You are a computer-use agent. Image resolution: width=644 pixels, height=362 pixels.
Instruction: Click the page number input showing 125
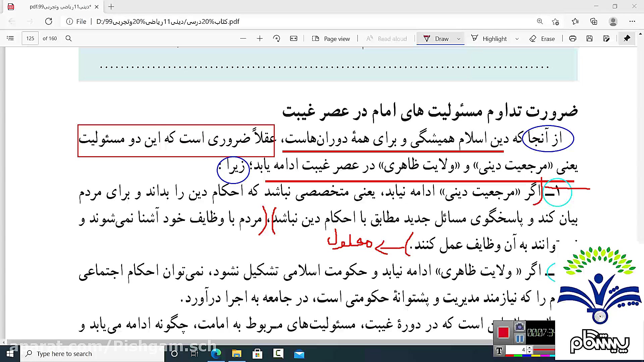(x=30, y=38)
